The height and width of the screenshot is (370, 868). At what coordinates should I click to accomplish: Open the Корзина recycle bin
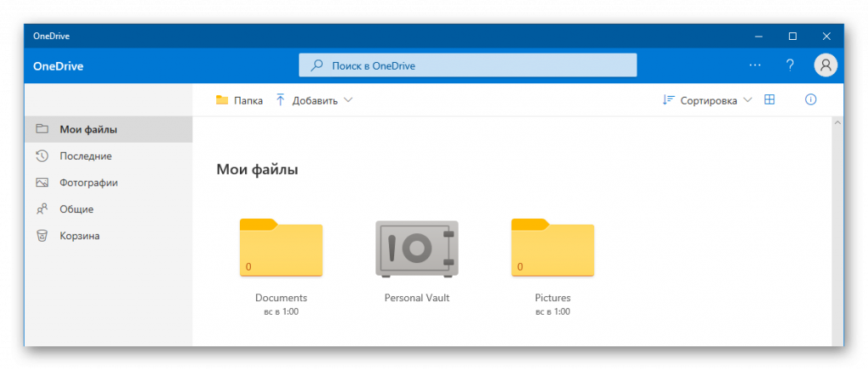80,235
